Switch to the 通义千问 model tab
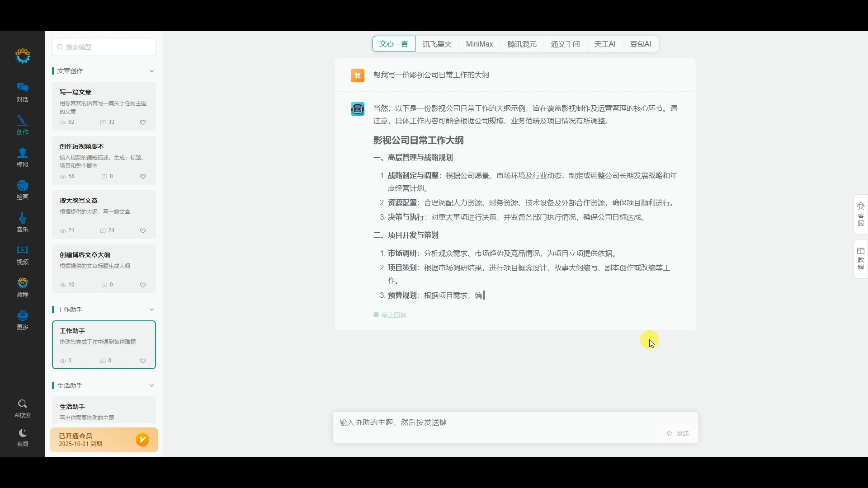 click(566, 44)
